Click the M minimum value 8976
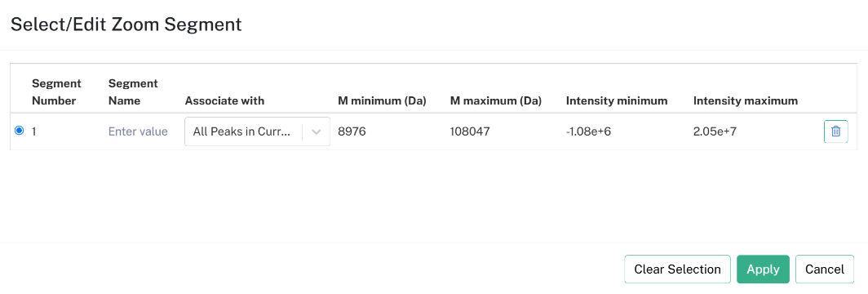This screenshot has height=294, width=868. coord(352,131)
